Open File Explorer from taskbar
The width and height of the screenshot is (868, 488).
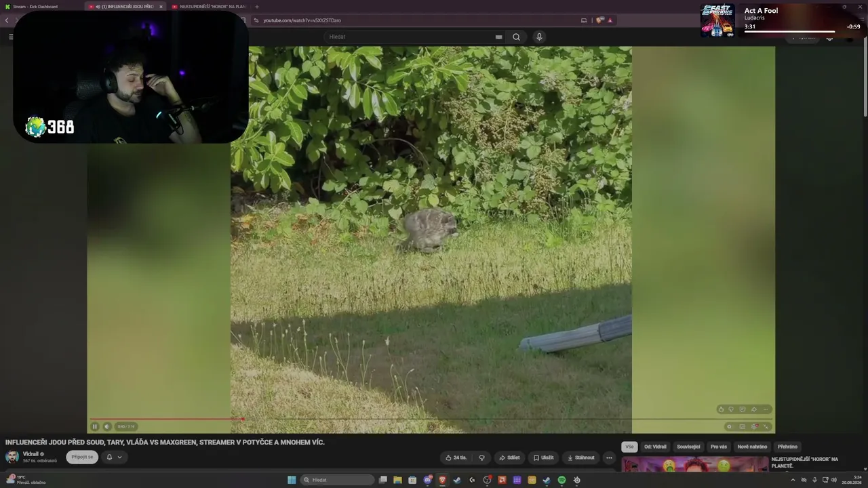(x=397, y=480)
